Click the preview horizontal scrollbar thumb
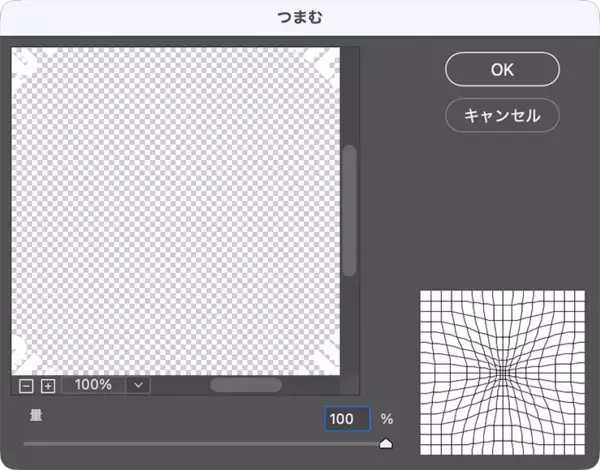The image size is (600, 470). [246, 385]
